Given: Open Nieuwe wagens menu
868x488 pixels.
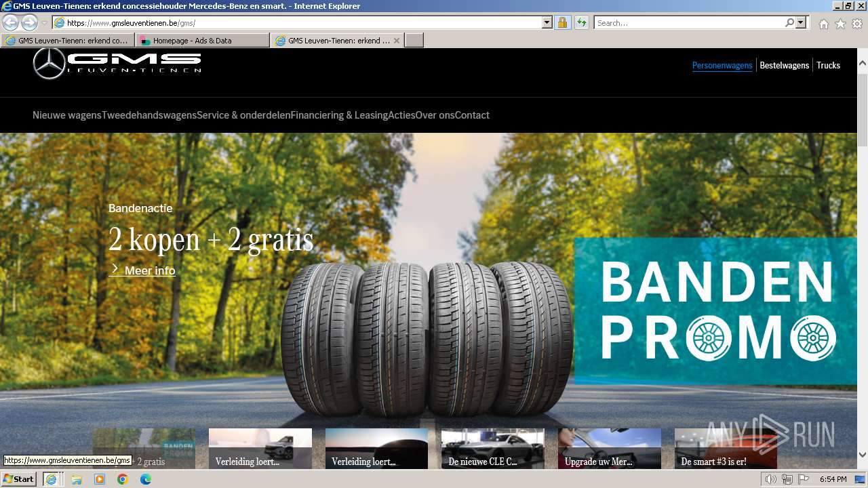Looking at the screenshot, I should tap(67, 115).
